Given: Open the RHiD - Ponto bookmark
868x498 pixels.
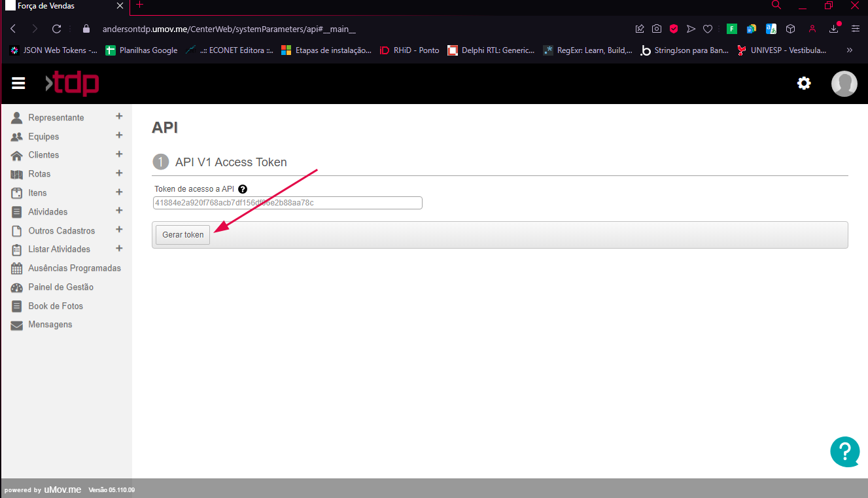Looking at the screenshot, I should (x=410, y=50).
